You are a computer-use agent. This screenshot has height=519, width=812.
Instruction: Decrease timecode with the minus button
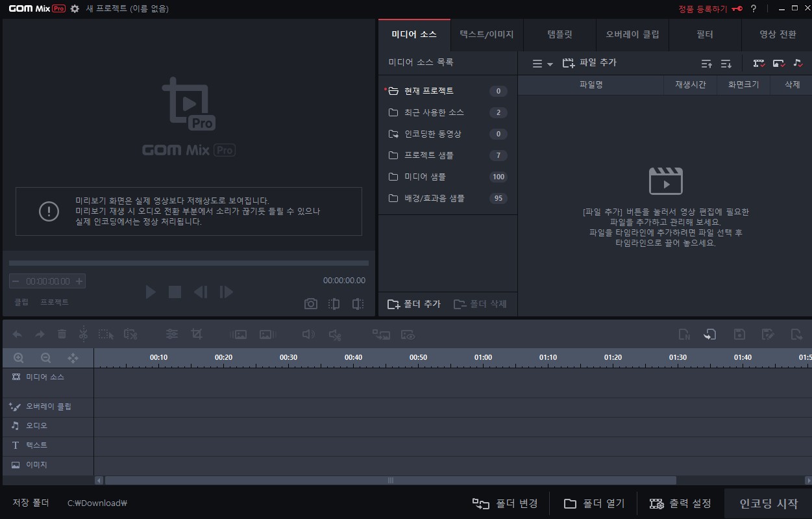(16, 281)
